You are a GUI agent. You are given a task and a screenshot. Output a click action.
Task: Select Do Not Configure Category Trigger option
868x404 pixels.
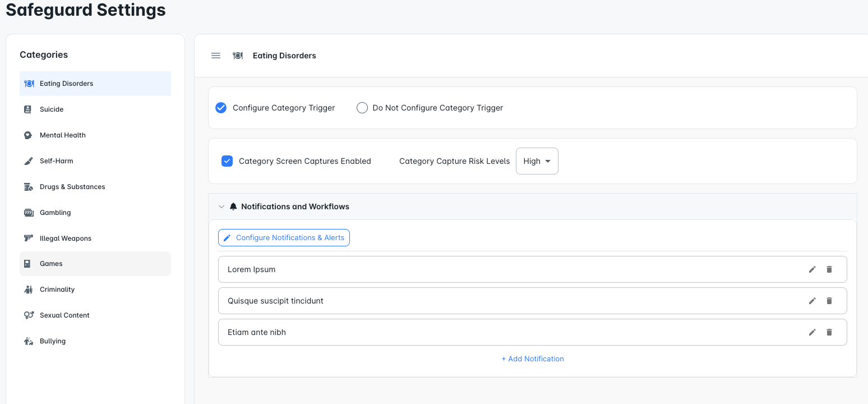362,108
